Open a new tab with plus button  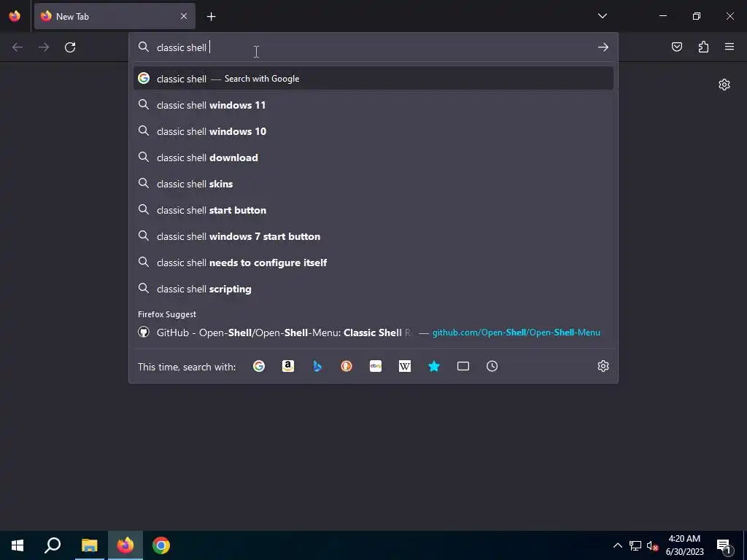coord(211,17)
